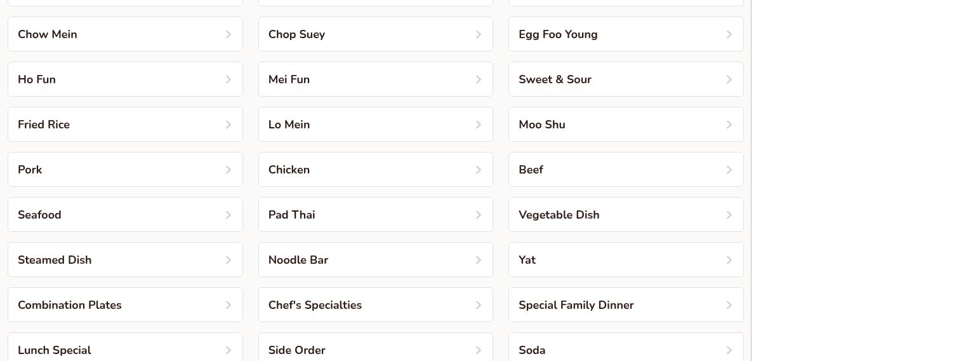Open the Chow Mein menu category
Image resolution: width=980 pixels, height=361 pixels.
pyautogui.click(x=124, y=34)
